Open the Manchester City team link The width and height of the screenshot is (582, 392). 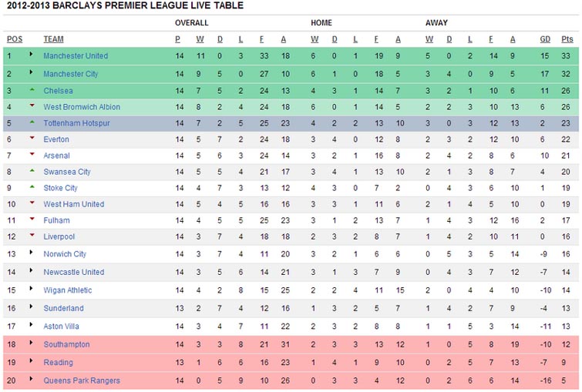pyautogui.click(x=70, y=74)
